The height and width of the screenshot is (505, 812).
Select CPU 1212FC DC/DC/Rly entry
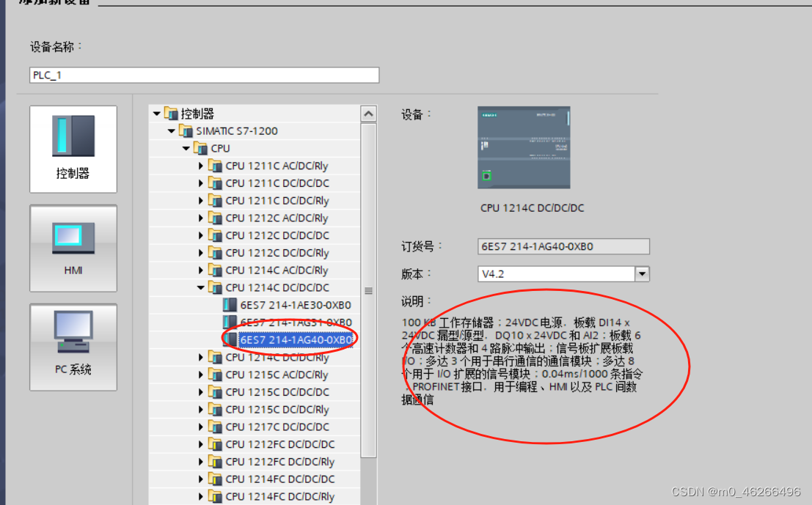[x=279, y=462]
